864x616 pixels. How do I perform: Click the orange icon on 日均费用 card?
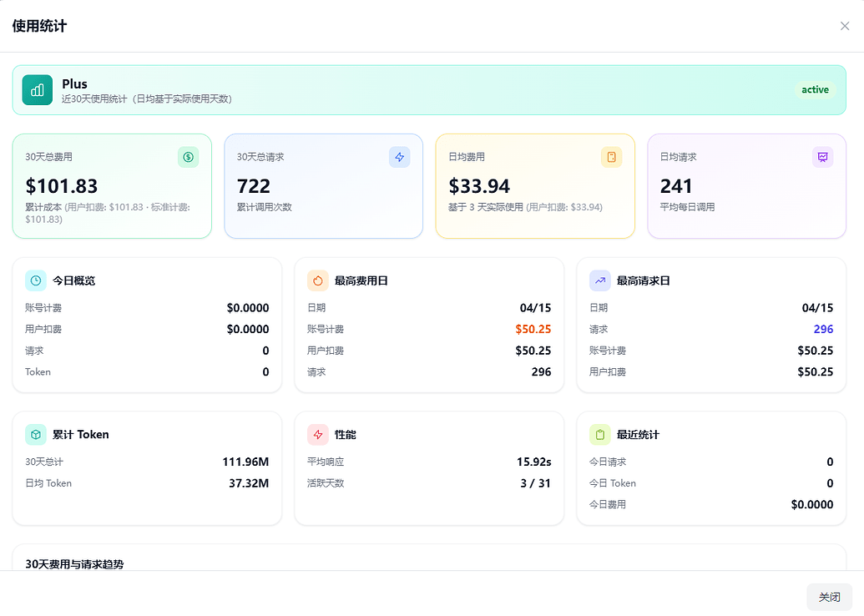click(x=612, y=157)
